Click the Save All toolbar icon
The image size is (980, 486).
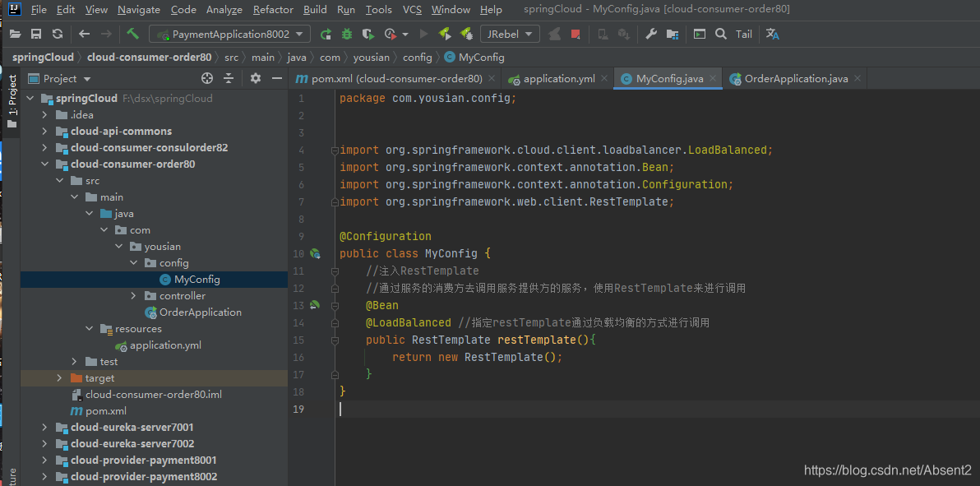coord(36,34)
